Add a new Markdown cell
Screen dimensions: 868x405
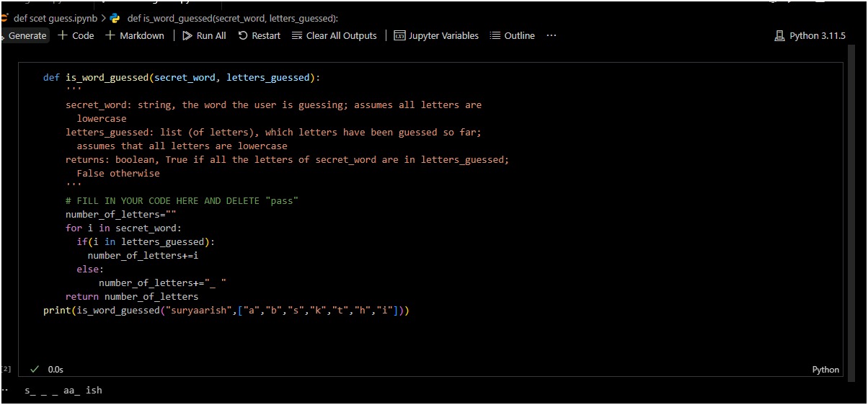(x=135, y=36)
